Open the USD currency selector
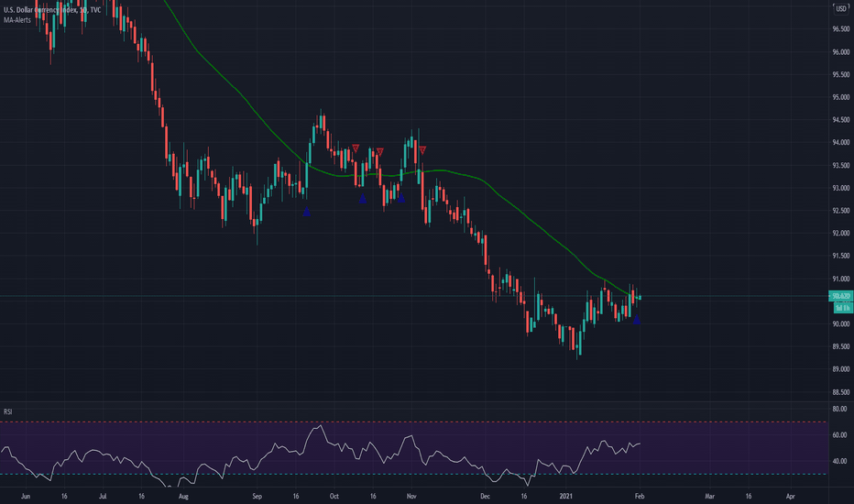Screen dimensions: 854x504 pos(841,8)
